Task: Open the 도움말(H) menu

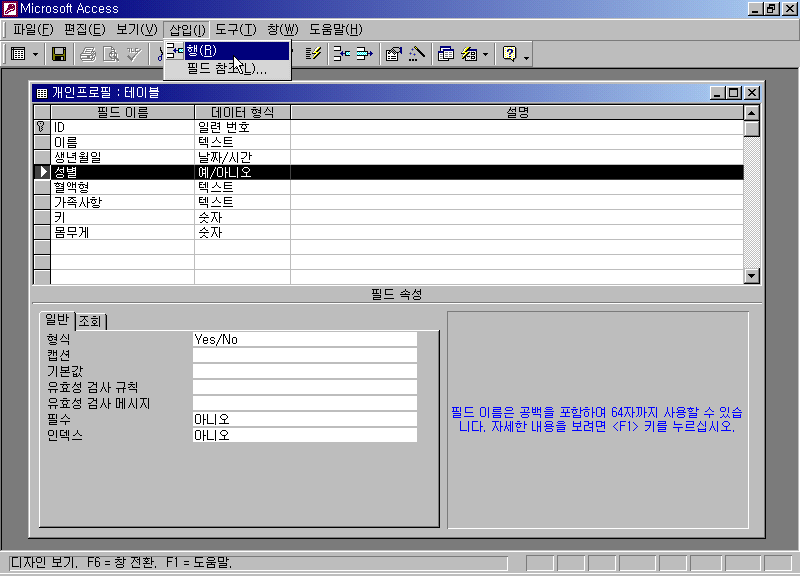Action: pyautogui.click(x=335, y=30)
